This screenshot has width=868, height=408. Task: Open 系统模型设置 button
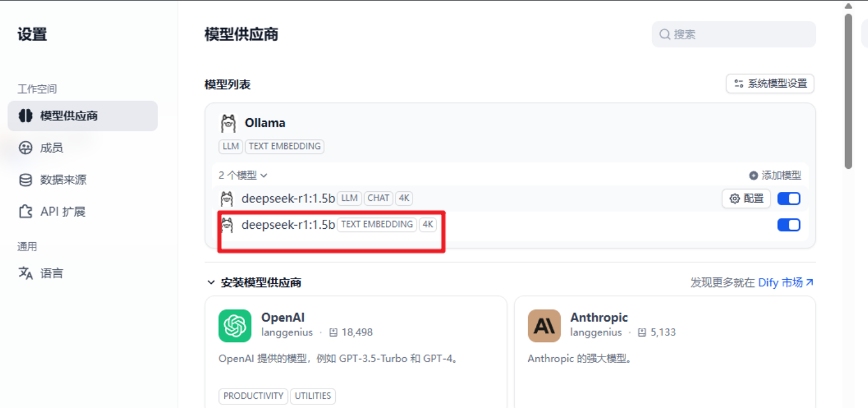[770, 84]
